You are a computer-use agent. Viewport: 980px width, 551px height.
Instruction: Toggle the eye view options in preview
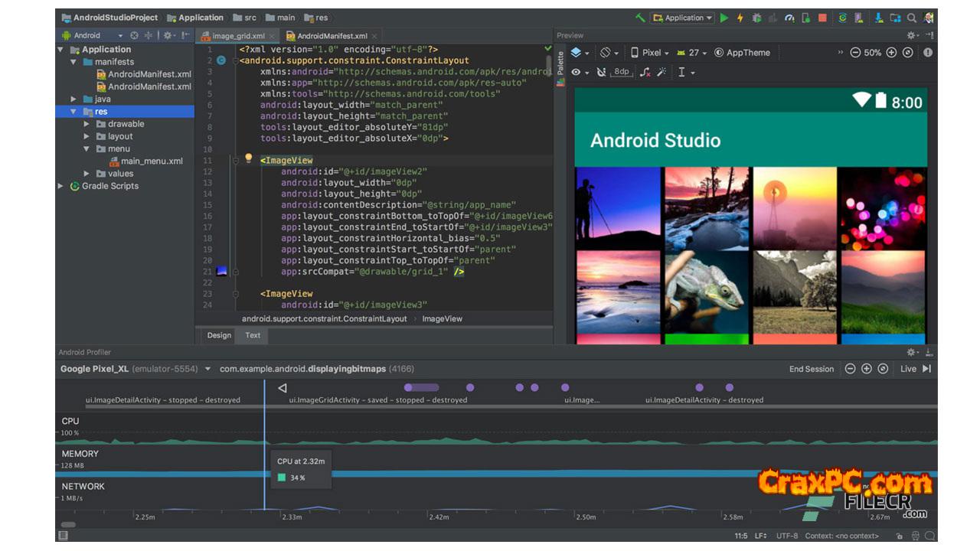577,72
